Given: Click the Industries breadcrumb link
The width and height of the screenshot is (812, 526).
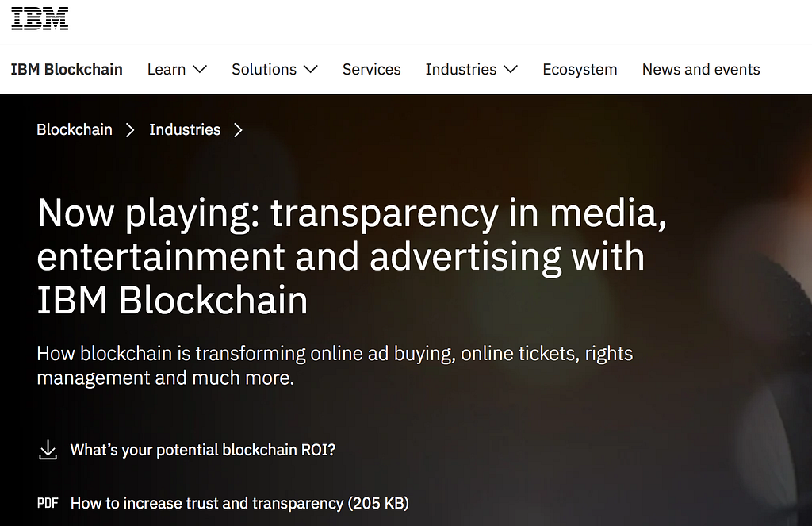Looking at the screenshot, I should [185, 129].
